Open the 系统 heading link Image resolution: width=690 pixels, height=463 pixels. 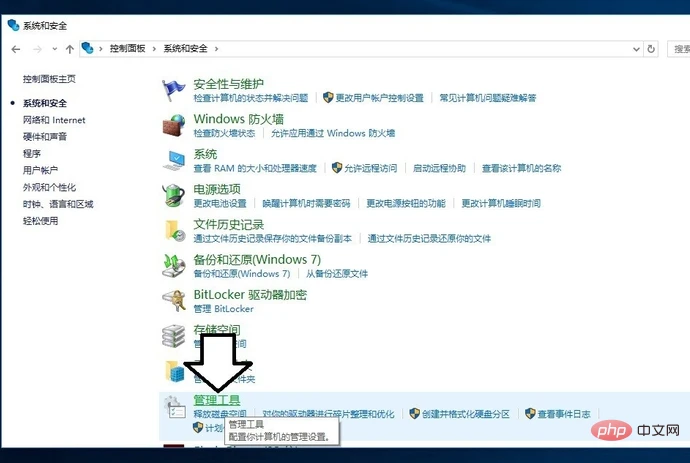click(x=205, y=154)
